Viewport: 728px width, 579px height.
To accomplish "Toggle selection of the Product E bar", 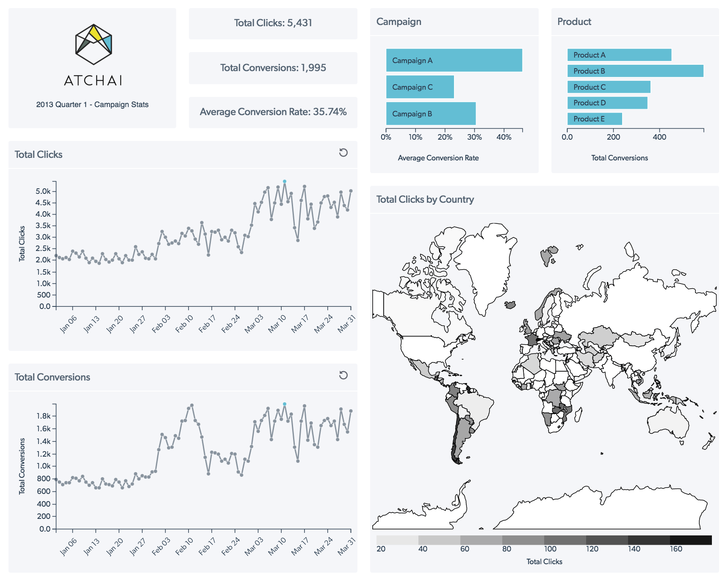I will click(x=594, y=119).
